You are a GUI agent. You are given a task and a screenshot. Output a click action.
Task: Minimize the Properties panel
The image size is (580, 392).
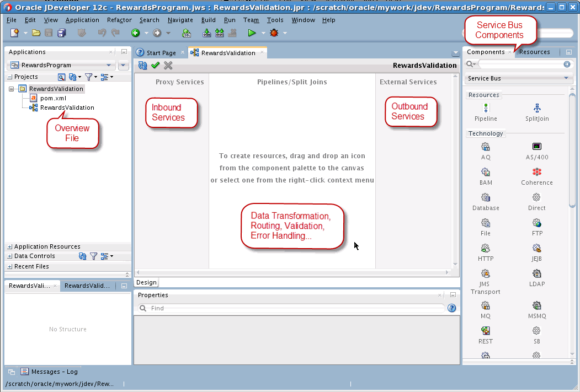[453, 295]
